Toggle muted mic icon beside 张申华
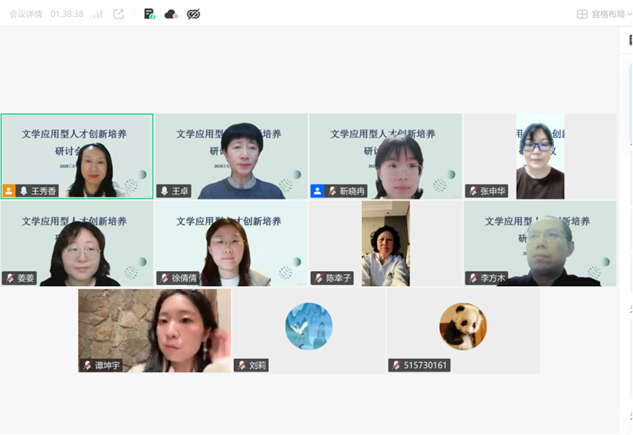The width and height of the screenshot is (633, 435). [x=473, y=191]
